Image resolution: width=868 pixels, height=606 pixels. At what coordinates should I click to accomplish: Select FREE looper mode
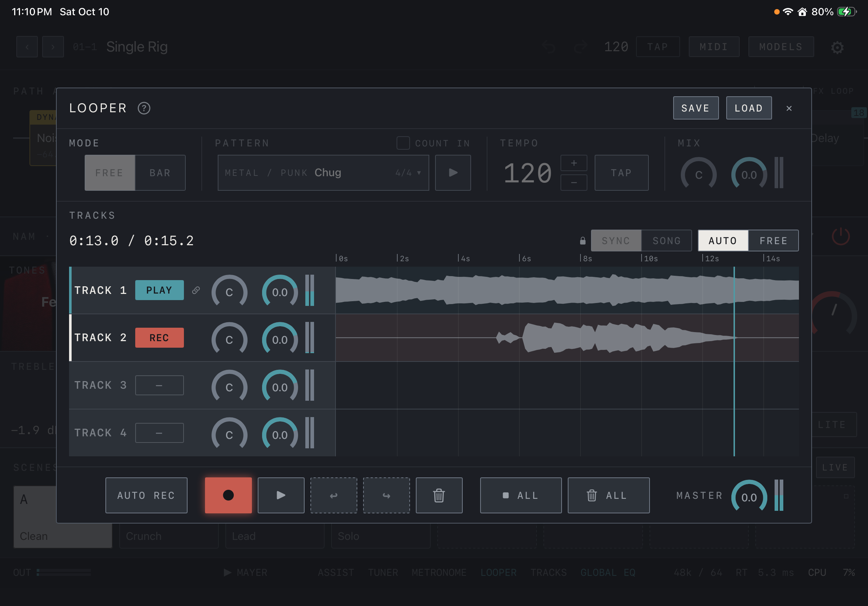point(110,173)
